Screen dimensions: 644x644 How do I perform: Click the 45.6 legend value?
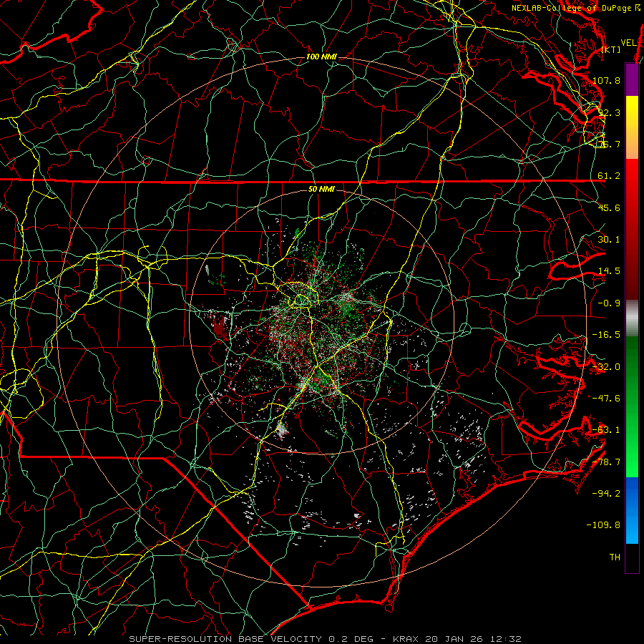(x=609, y=208)
